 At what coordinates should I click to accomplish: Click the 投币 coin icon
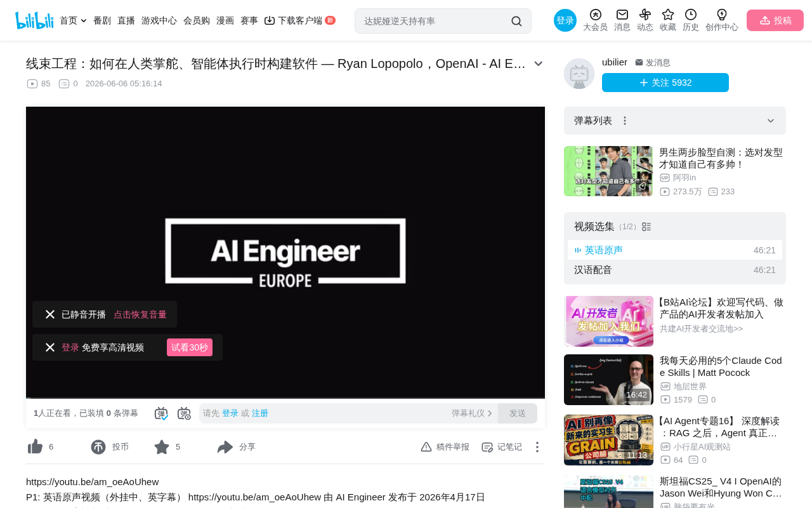(98, 447)
